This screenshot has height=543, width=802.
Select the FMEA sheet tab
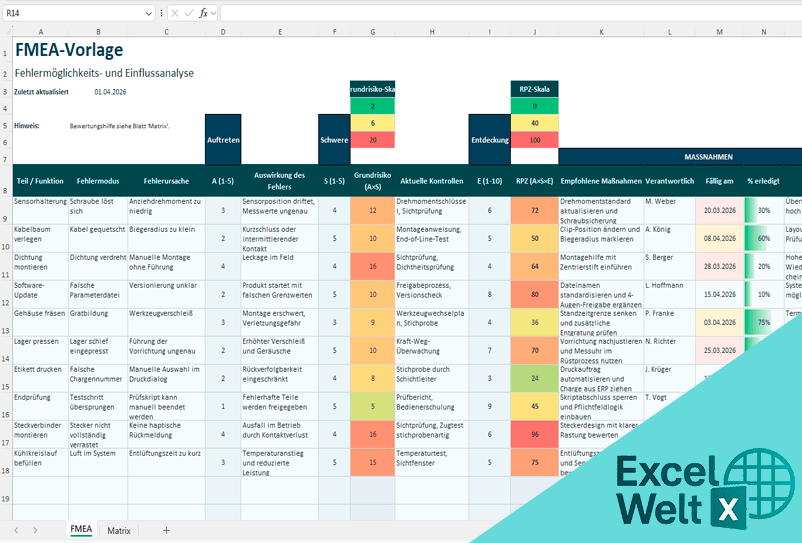pos(81,529)
